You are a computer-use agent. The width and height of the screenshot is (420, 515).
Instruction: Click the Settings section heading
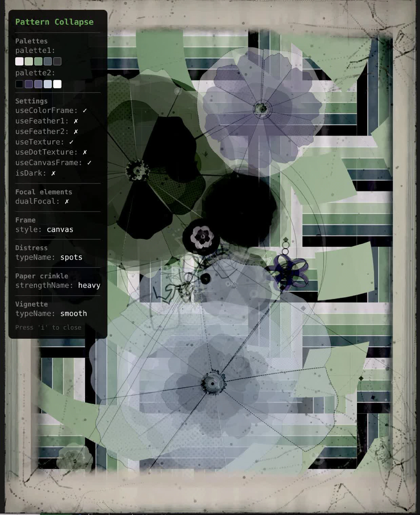click(31, 101)
